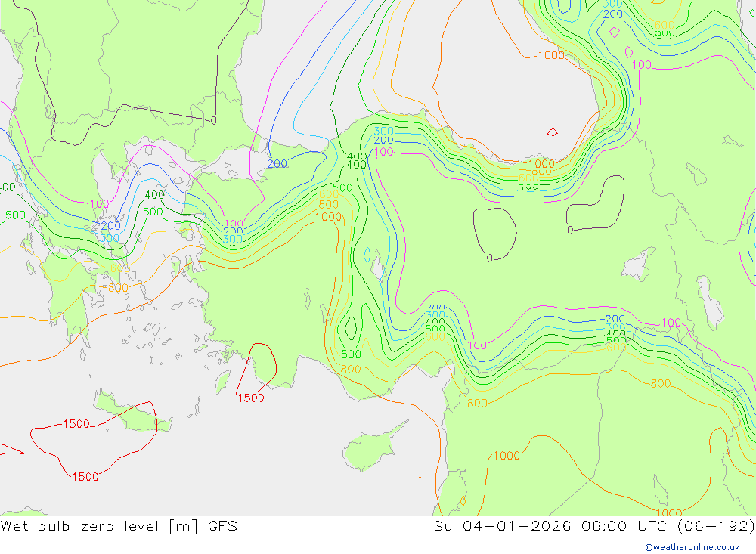Image resolution: width=756 pixels, height=554 pixels.
Task: Select the red '1500' label below the Rhodes loop
Action: [x=251, y=398]
